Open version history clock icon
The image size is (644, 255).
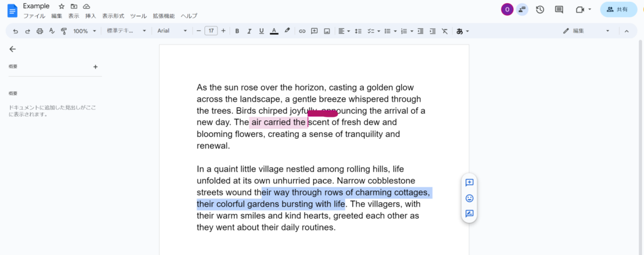(x=540, y=9)
